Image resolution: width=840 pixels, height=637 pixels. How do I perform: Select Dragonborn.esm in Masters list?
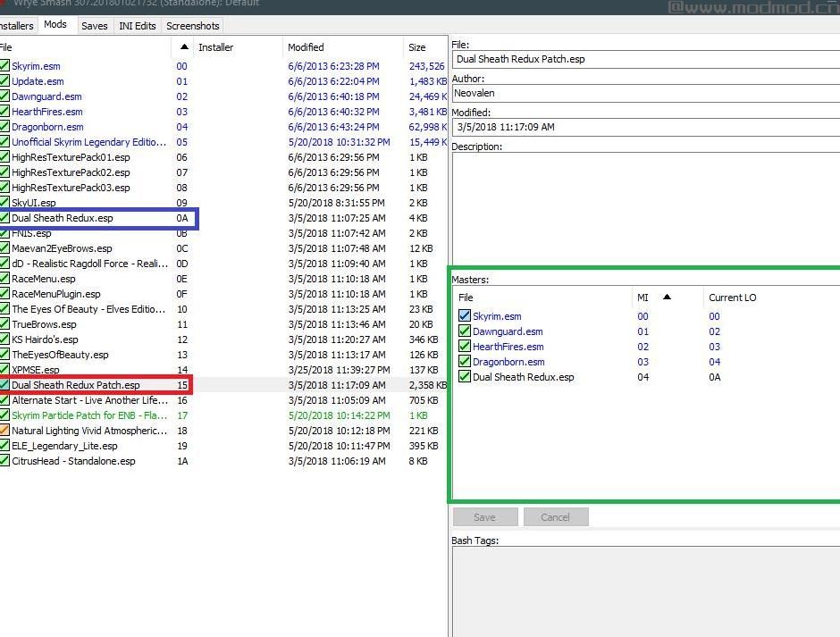coord(508,362)
